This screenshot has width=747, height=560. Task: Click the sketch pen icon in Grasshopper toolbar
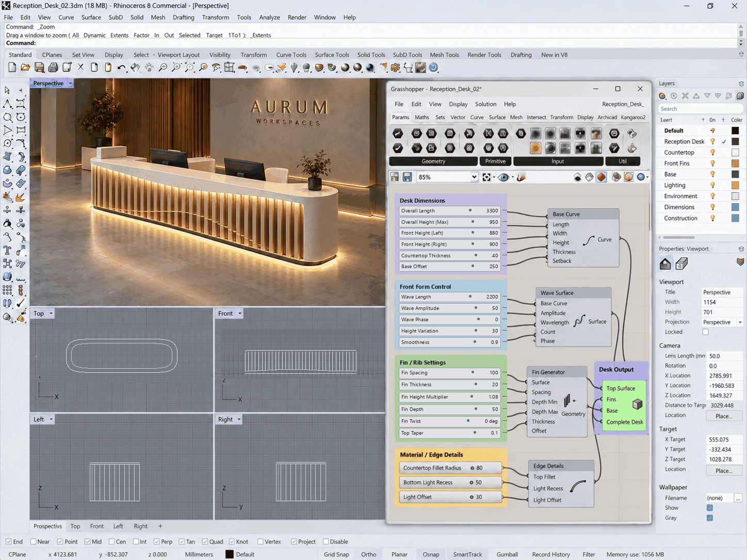tap(521, 177)
